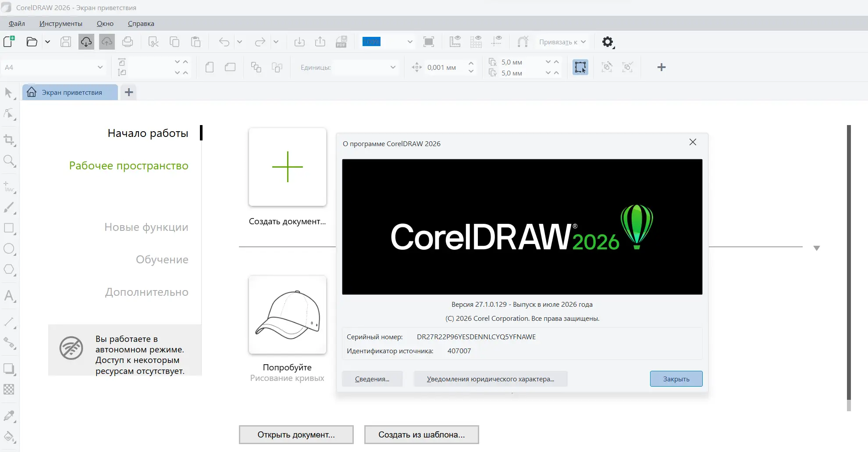Click the Open folder toolbar icon

(x=32, y=42)
